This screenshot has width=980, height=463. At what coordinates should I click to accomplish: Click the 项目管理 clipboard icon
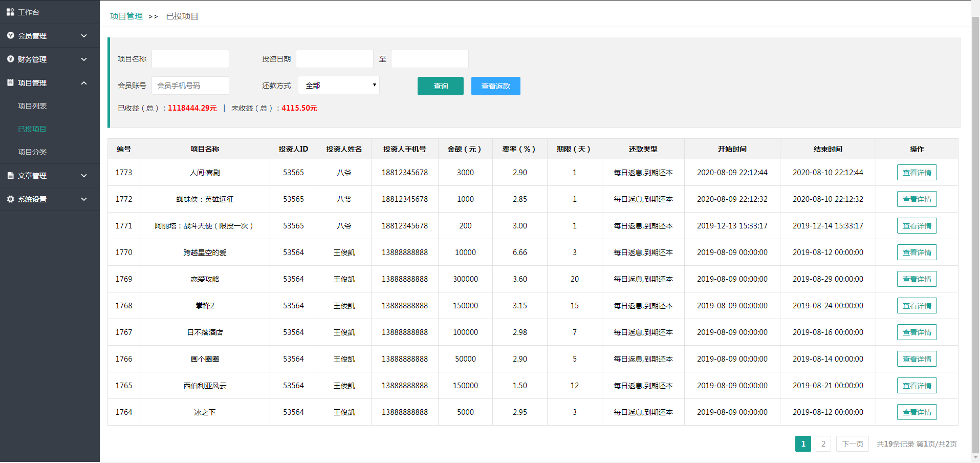click(10, 82)
